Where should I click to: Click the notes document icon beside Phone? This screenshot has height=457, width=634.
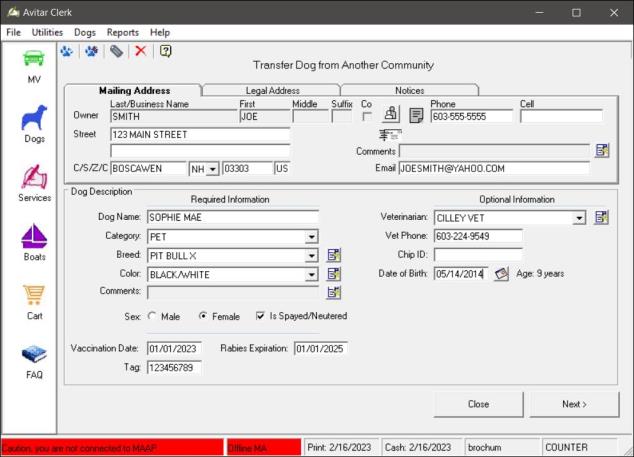[x=416, y=115]
